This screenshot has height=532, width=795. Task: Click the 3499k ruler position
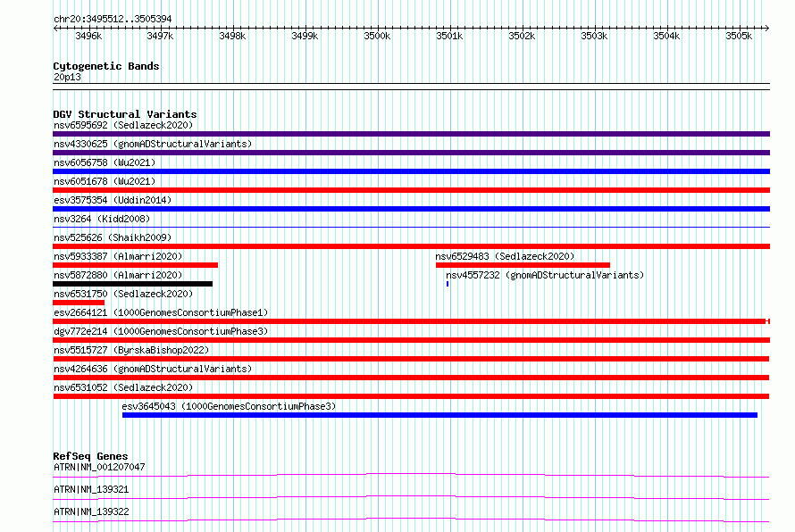click(305, 36)
